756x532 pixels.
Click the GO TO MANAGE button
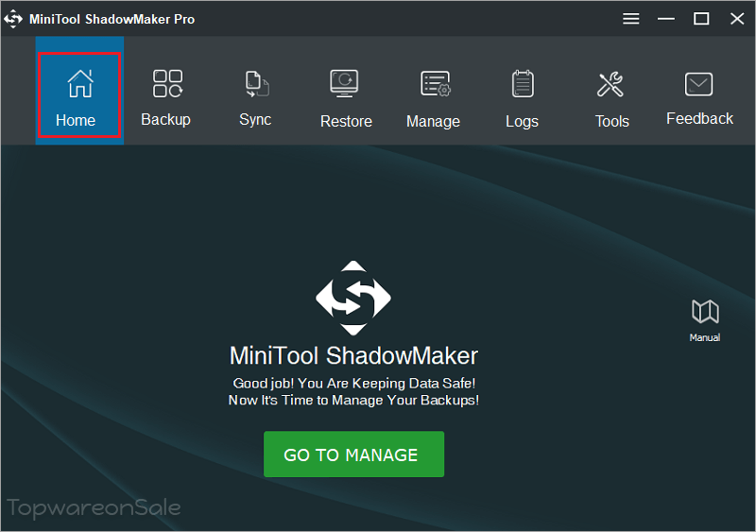tap(353, 455)
